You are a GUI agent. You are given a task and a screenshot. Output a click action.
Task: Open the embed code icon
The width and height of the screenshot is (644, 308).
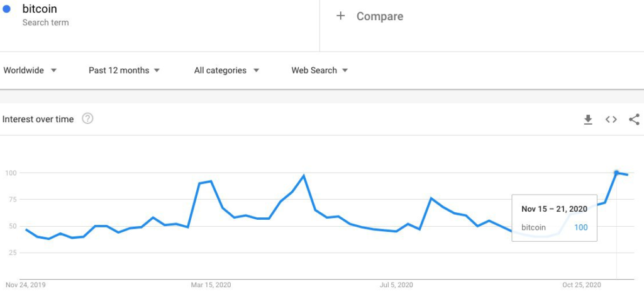tap(611, 119)
